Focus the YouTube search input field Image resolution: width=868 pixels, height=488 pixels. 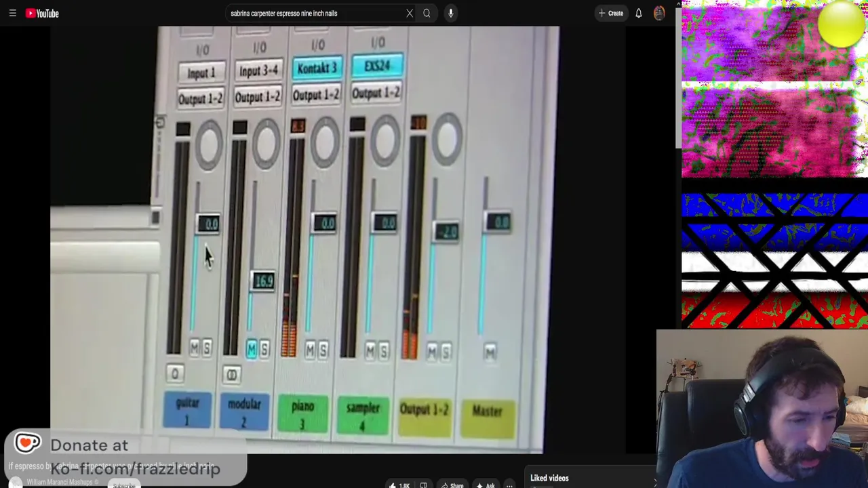(x=315, y=13)
